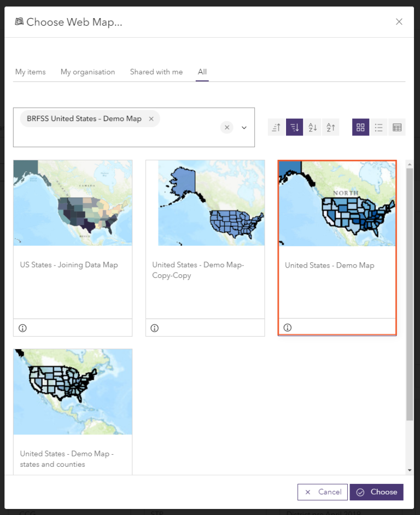The image size is (420, 515).
Task: Sort items reverse alphabetically Z to A
Action: pos(331,127)
